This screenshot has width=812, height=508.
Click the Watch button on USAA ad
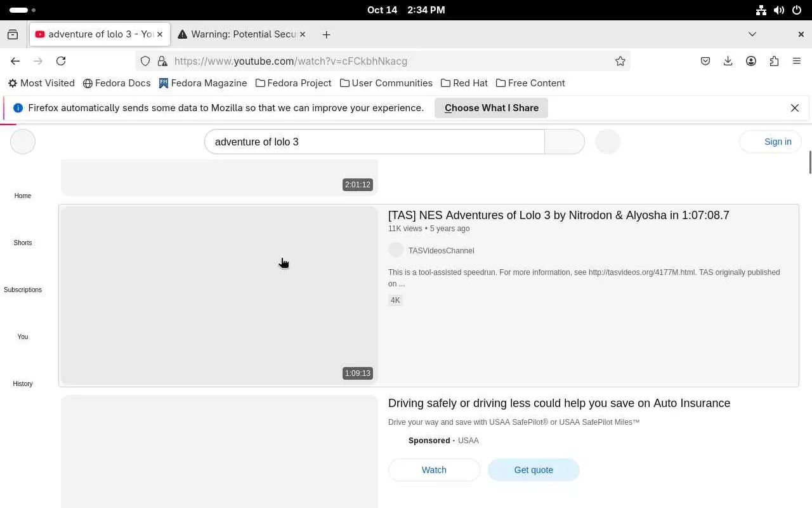[x=434, y=470]
